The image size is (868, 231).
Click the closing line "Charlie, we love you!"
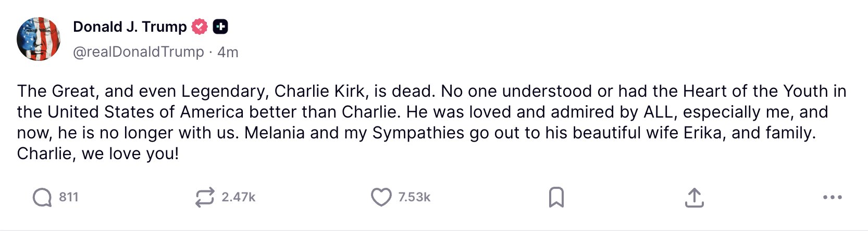click(98, 153)
